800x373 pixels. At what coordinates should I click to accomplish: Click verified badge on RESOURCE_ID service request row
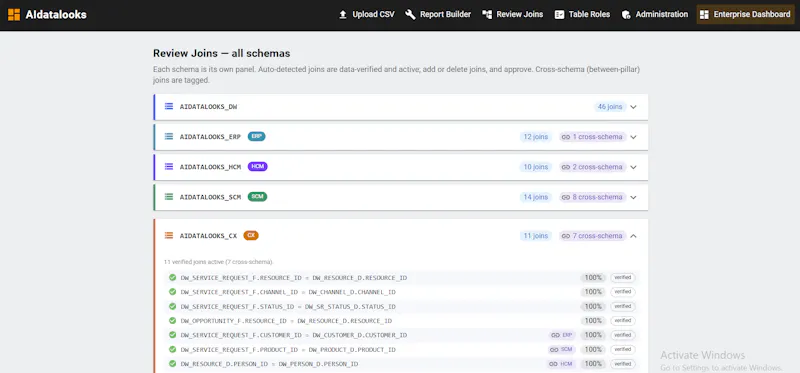click(x=623, y=278)
